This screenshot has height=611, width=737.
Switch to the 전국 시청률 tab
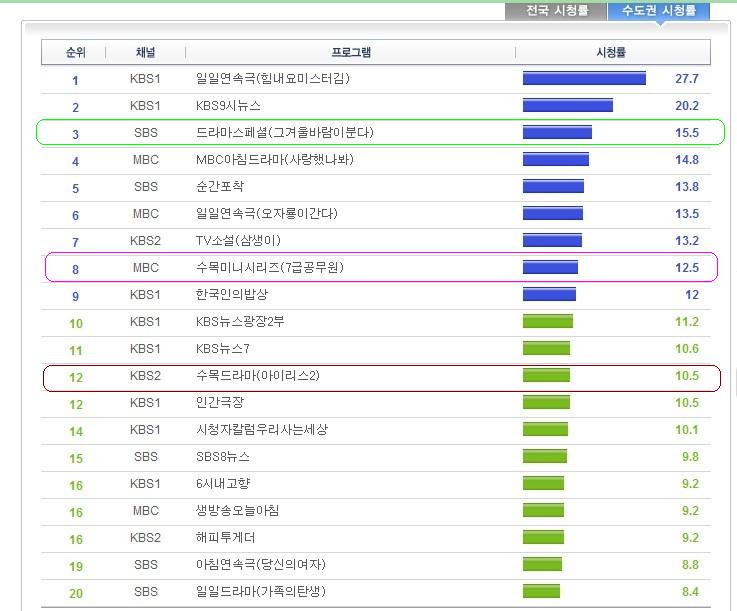pyautogui.click(x=556, y=11)
